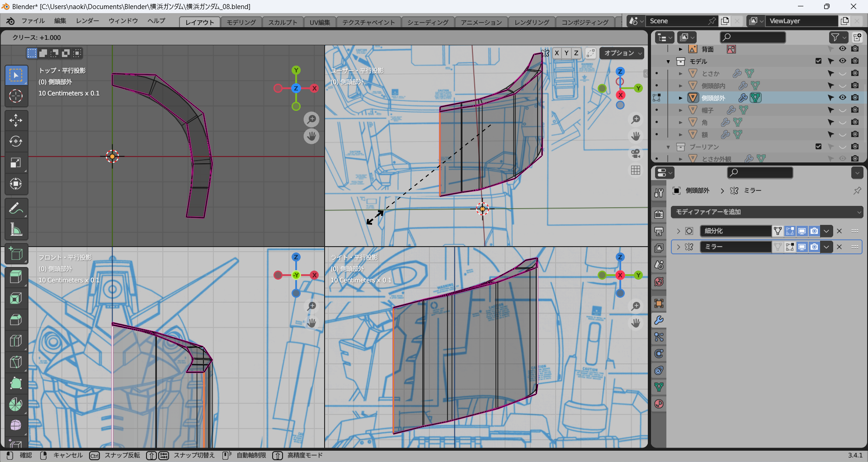The image size is (868, 462).
Task: Open the オプション button in viewport header
Action: coord(623,53)
